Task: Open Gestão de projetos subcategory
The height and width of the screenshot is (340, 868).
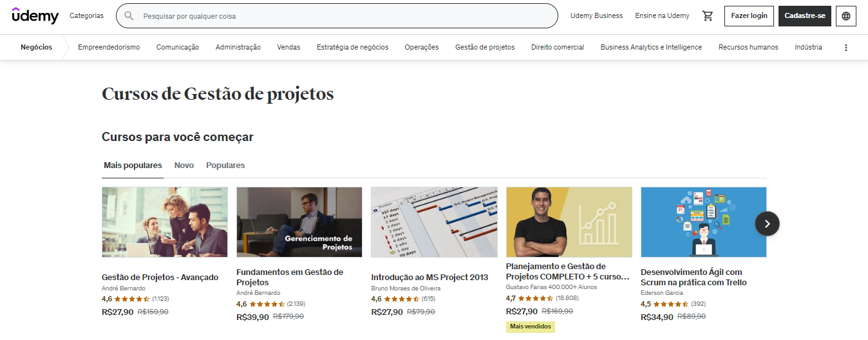Action: point(485,47)
